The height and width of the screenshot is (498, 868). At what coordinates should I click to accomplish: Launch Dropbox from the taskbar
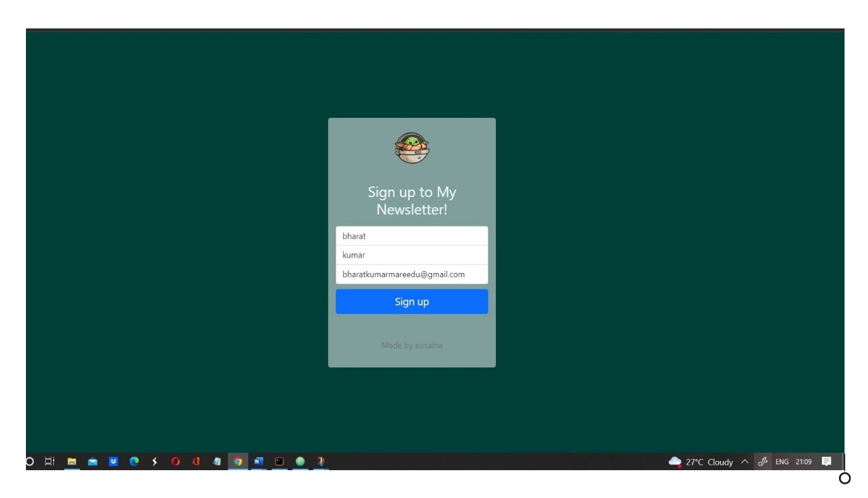[x=113, y=462]
